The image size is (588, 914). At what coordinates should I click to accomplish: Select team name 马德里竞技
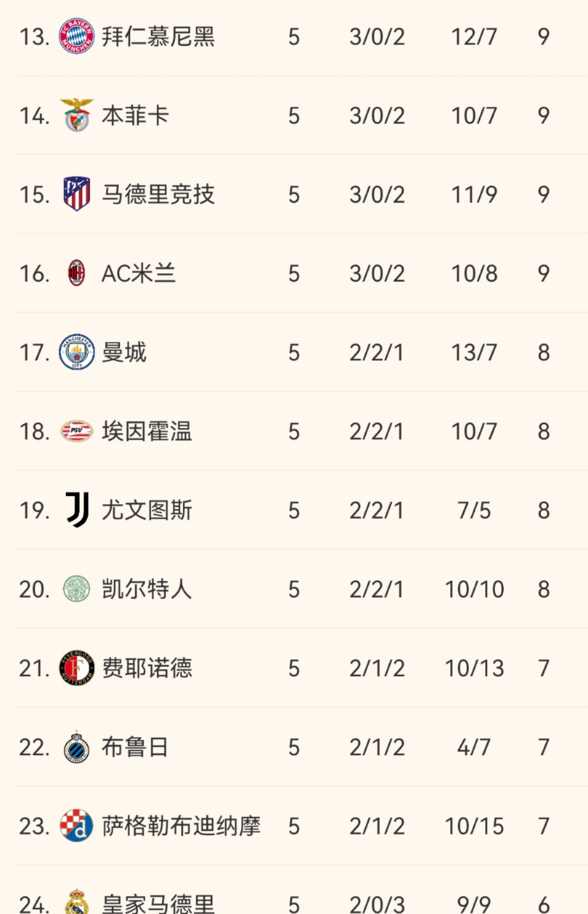pyautogui.click(x=158, y=194)
